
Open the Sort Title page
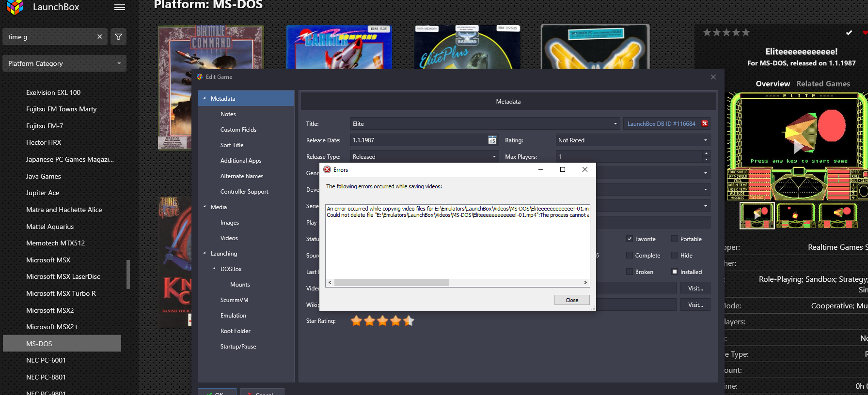(x=232, y=145)
